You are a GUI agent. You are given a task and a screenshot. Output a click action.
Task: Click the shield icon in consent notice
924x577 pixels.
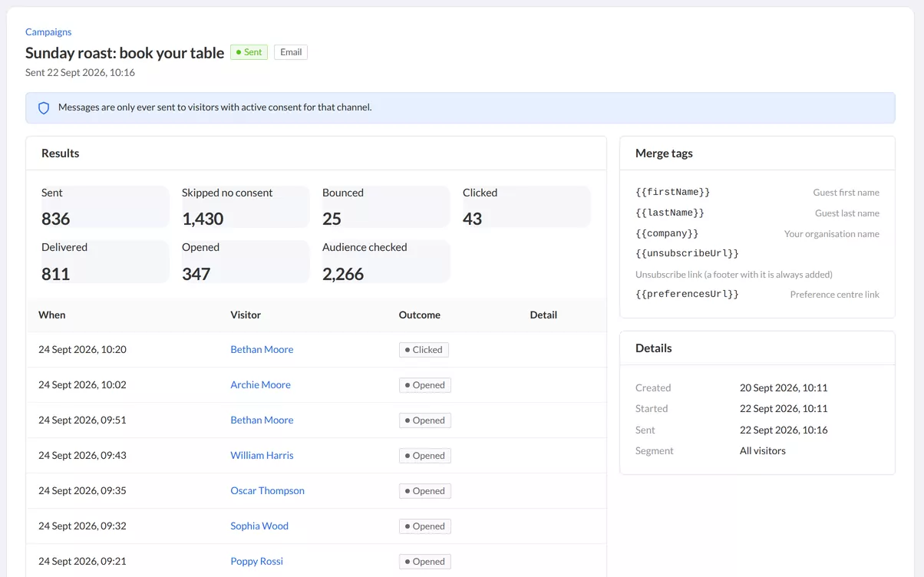44,108
